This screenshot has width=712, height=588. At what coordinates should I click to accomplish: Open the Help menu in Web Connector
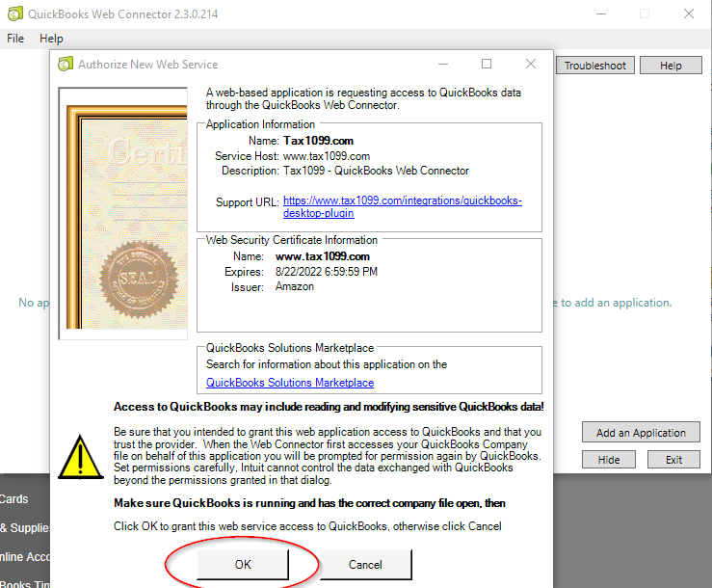tap(51, 39)
